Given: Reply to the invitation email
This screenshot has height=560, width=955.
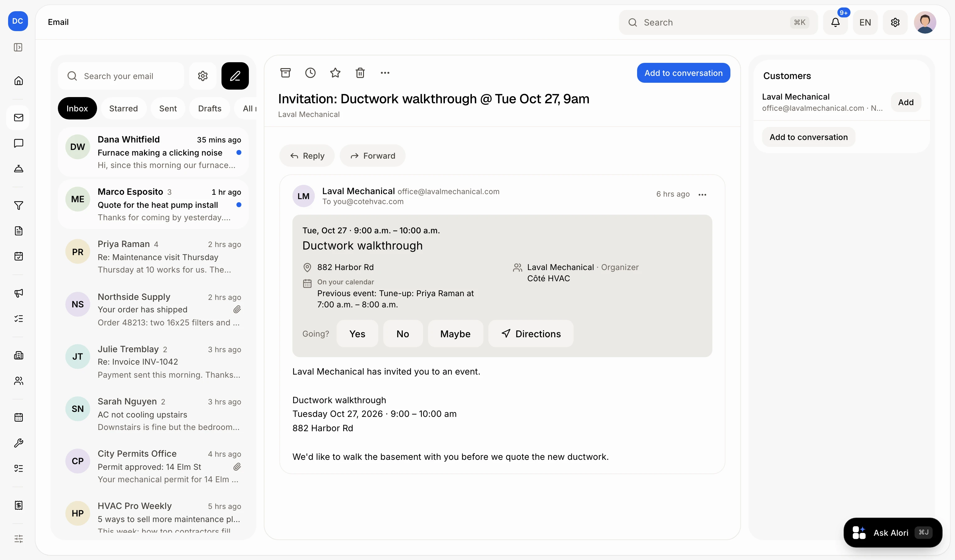Looking at the screenshot, I should pyautogui.click(x=307, y=156).
